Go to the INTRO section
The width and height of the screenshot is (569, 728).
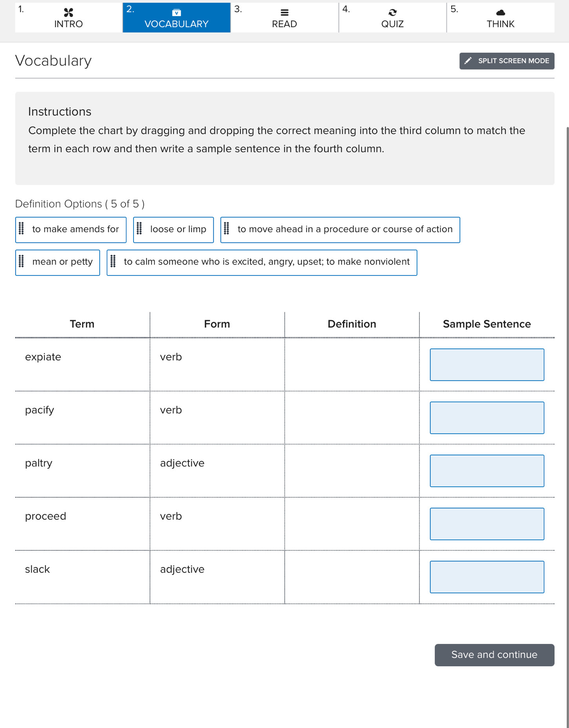click(68, 18)
